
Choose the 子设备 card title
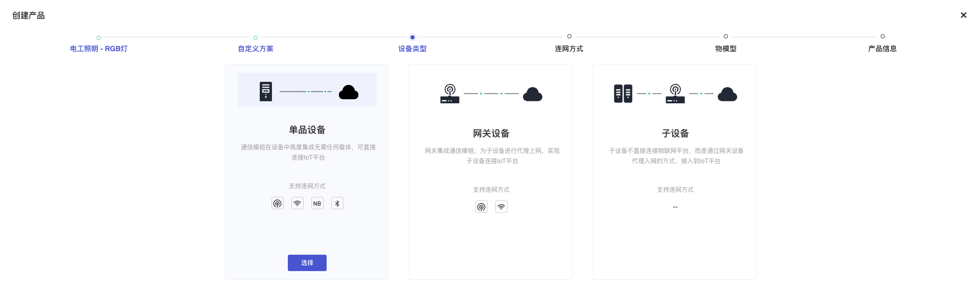pyautogui.click(x=675, y=133)
